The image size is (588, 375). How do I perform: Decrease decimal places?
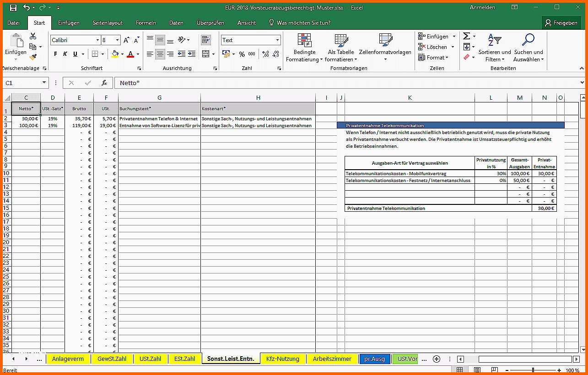(276, 54)
